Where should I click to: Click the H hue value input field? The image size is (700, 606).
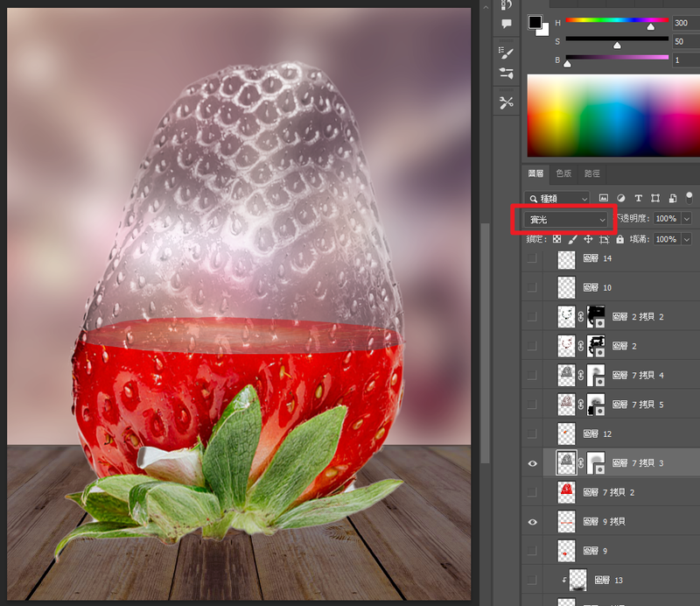click(685, 25)
